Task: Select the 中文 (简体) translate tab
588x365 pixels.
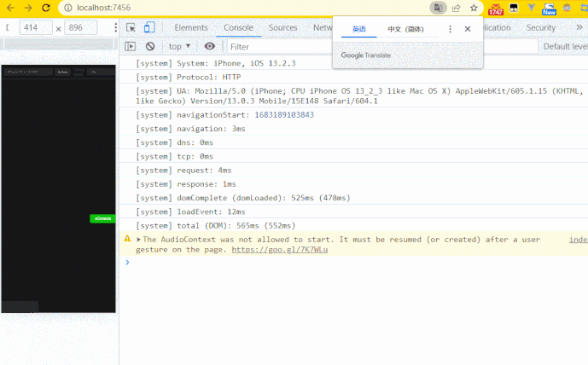Action: point(405,29)
